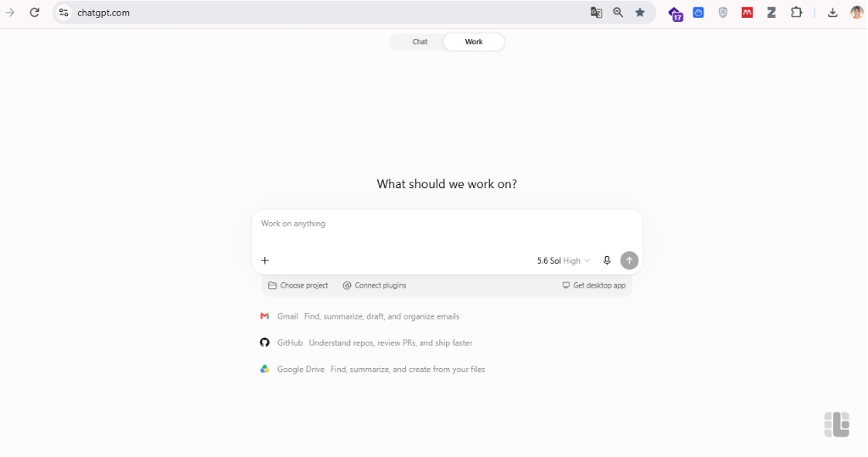Open the Chrome profile avatar
The height and width of the screenshot is (457, 868).
point(857,12)
